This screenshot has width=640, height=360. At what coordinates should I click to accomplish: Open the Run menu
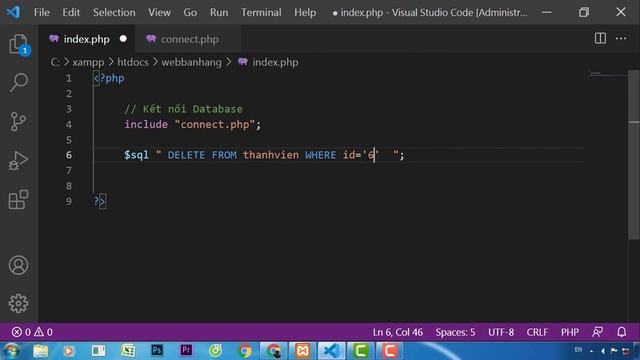(x=219, y=12)
